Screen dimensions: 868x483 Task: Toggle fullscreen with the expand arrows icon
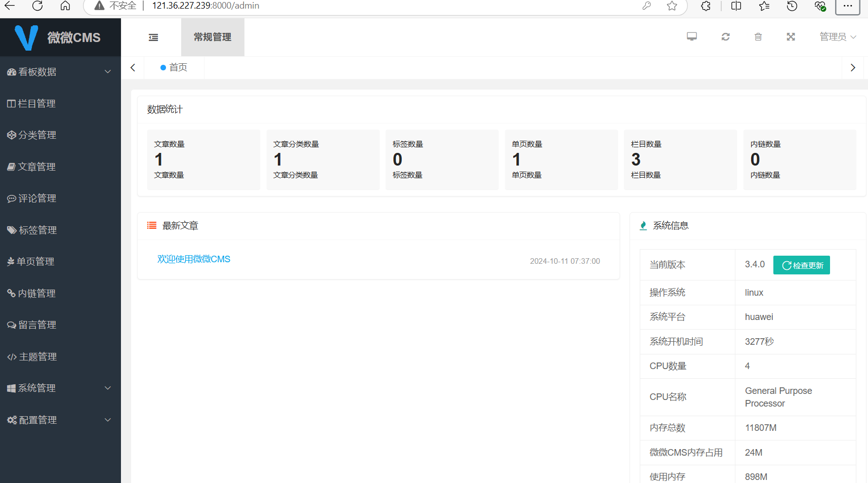click(x=791, y=36)
